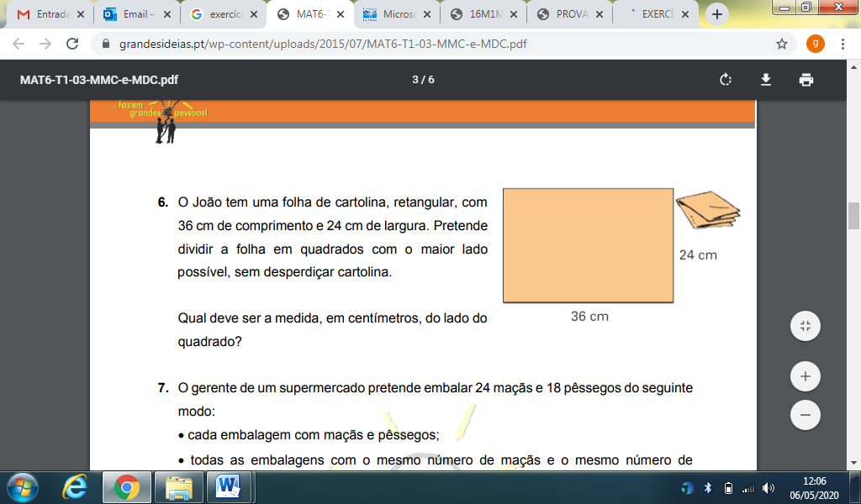Go forward in browser history
The height and width of the screenshot is (504, 861).
click(x=45, y=44)
